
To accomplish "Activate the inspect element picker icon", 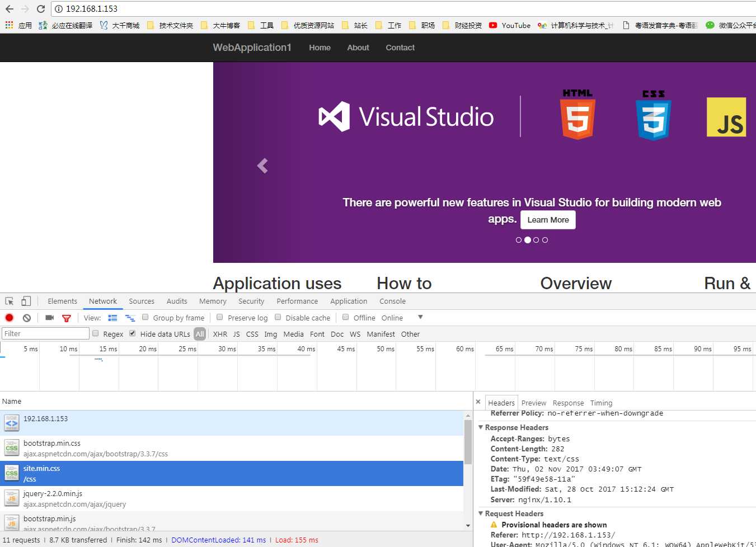I will (10, 301).
